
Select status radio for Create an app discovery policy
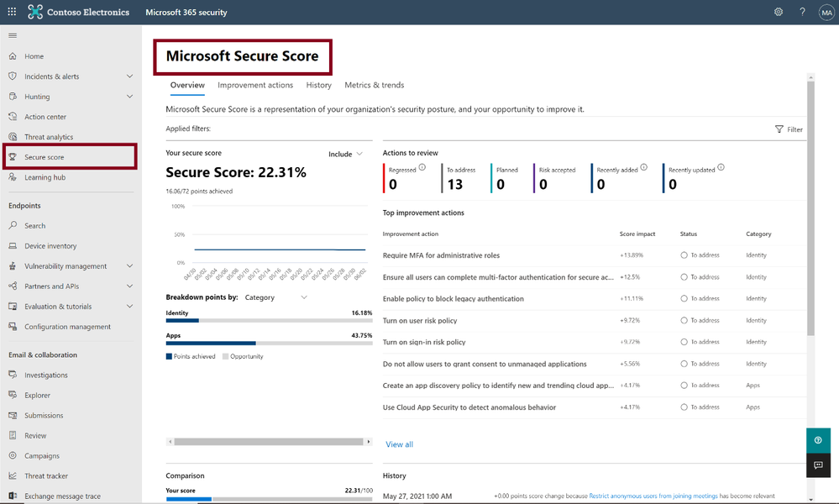click(684, 386)
